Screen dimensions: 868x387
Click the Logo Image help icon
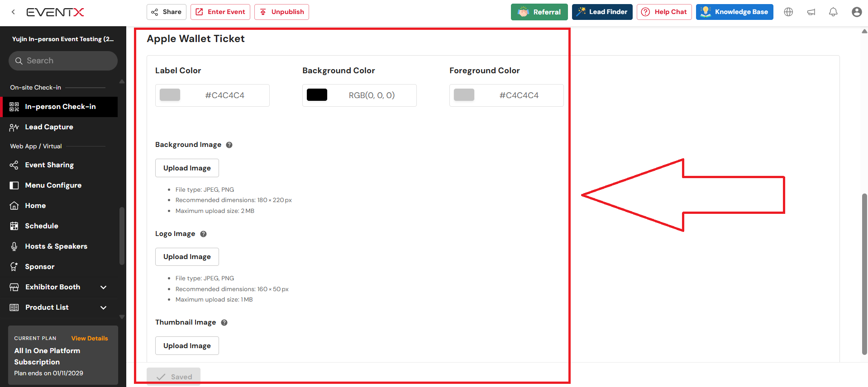click(203, 234)
